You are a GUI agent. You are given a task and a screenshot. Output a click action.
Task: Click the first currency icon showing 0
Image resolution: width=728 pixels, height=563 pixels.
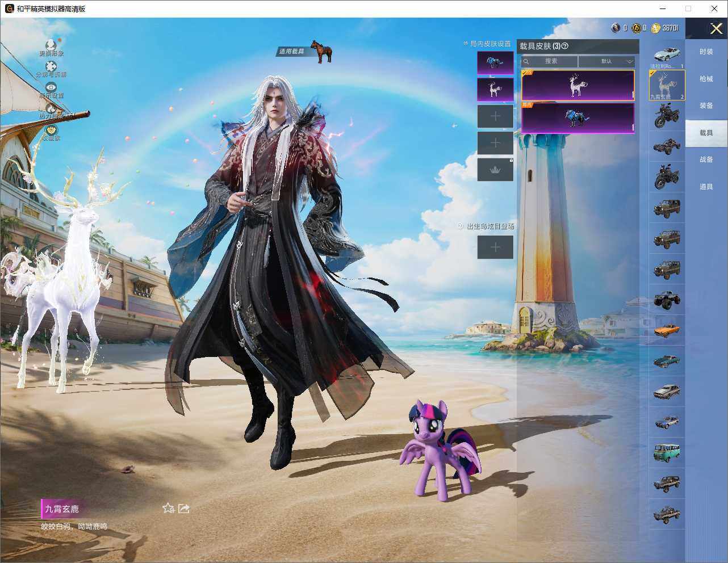616,28
